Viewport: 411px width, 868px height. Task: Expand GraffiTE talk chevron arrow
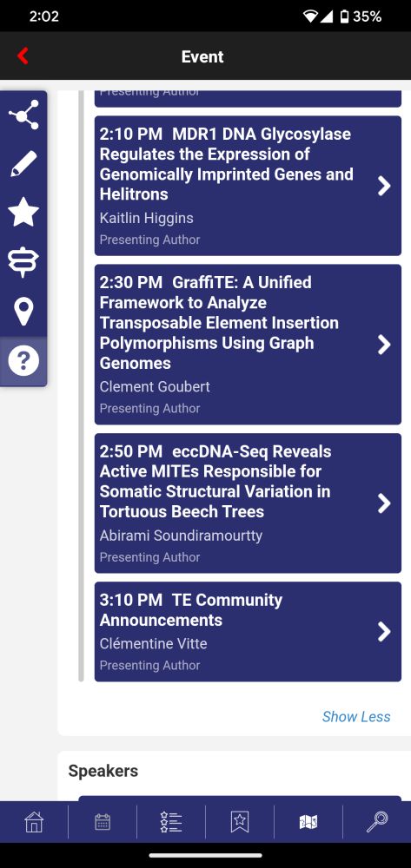click(384, 345)
